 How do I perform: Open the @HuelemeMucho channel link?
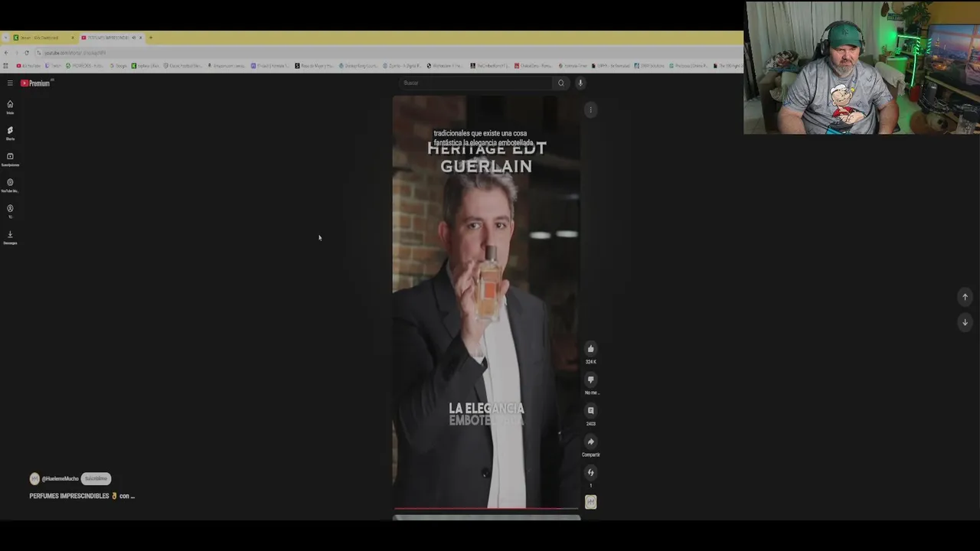click(60, 478)
